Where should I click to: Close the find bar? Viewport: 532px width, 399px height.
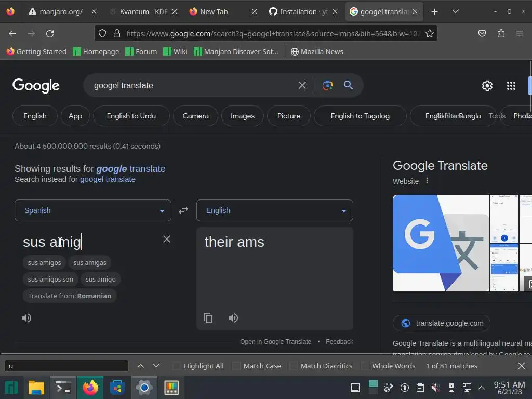click(522, 366)
